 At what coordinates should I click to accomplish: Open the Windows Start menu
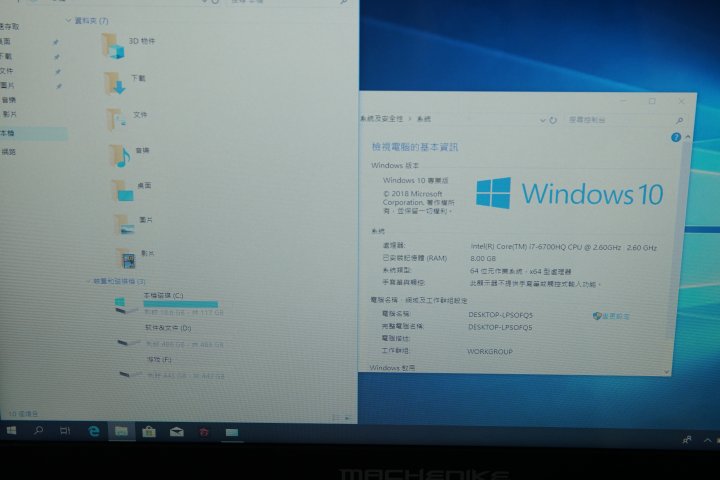pos(11,430)
